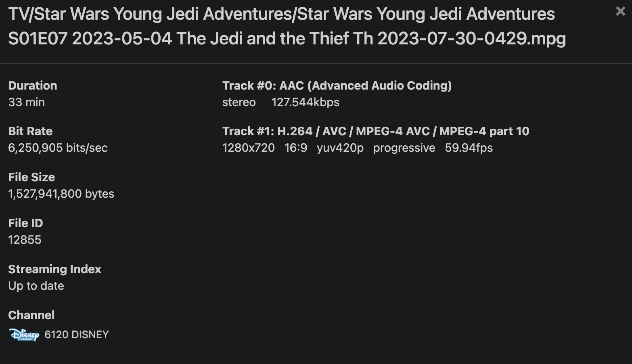
Task: Select the progressive scan type text
Action: 404,148
